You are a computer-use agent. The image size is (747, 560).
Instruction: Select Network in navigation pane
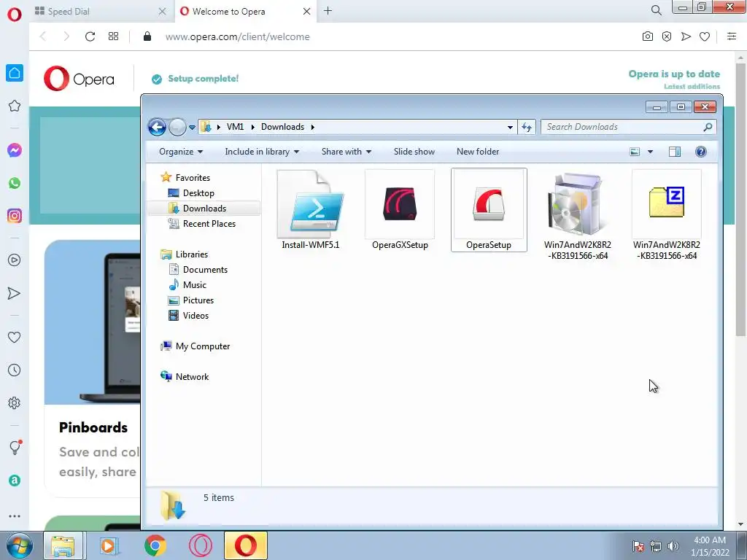[x=192, y=377]
